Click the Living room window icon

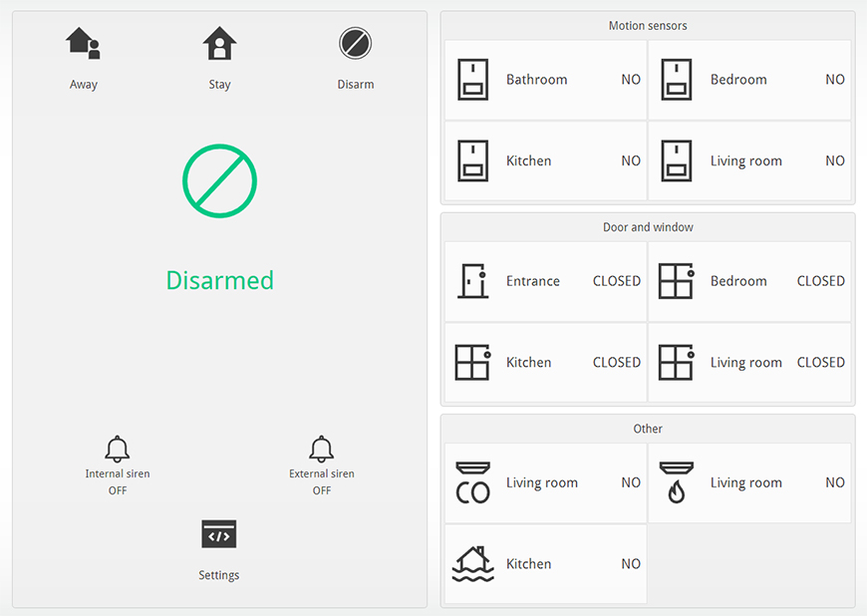677,363
